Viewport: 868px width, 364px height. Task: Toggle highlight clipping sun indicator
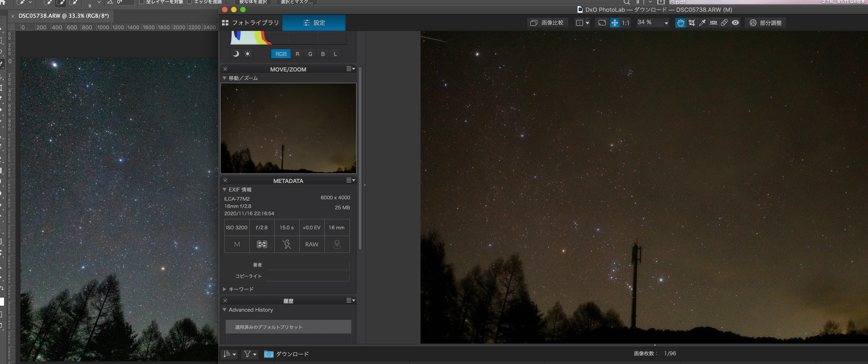[248, 54]
